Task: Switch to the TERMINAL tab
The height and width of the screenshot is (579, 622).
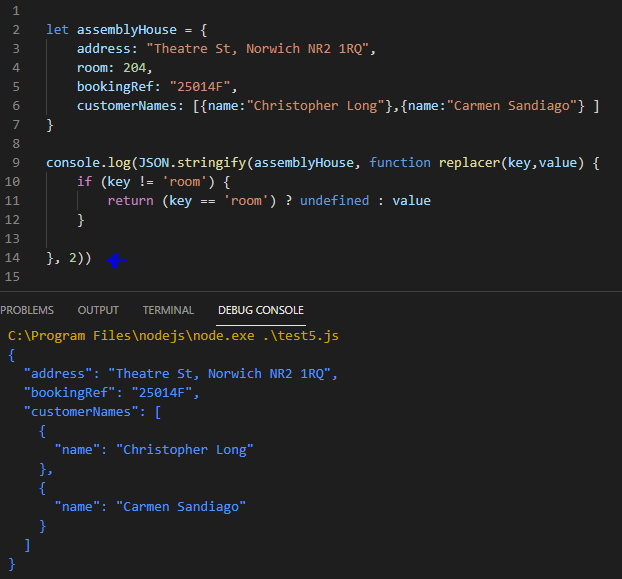Action: pos(168,310)
